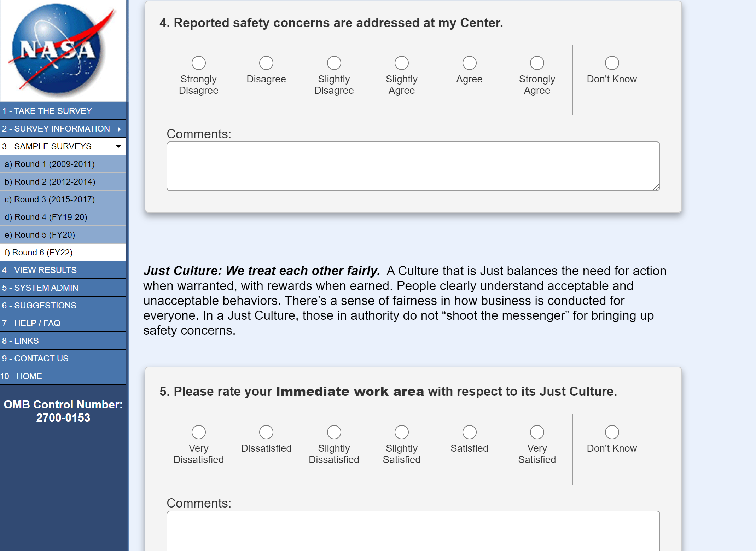
Task: Expand the Survey Information submenu arrow
Action: click(119, 129)
